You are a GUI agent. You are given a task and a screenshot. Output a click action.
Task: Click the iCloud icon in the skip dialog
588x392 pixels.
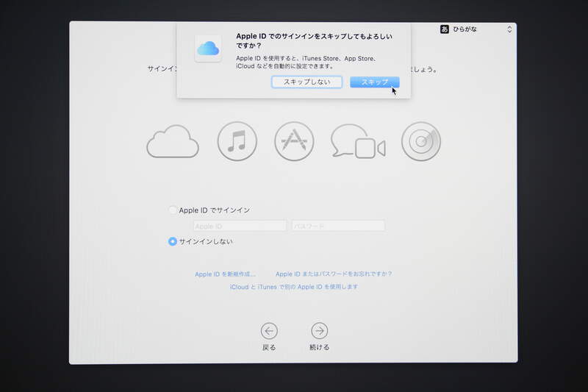(208, 49)
